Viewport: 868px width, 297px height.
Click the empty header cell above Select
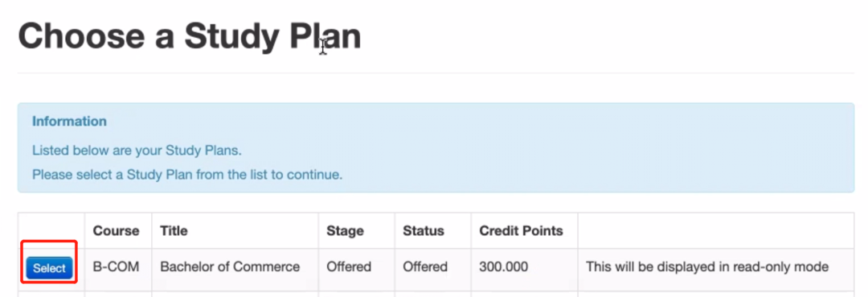(x=51, y=230)
